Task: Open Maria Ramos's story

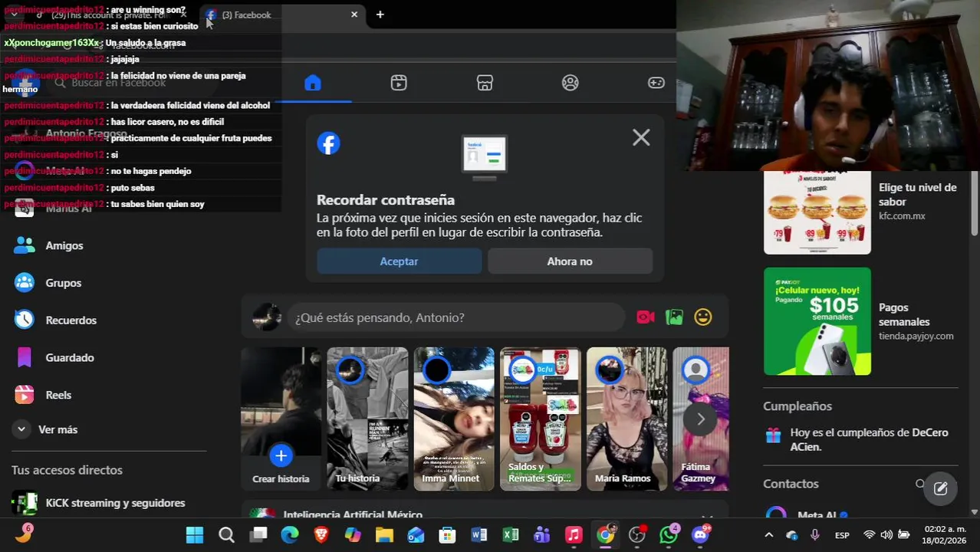Action: (x=627, y=419)
